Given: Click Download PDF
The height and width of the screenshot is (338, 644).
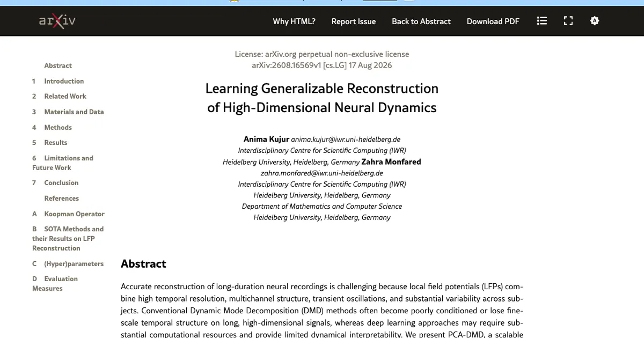Looking at the screenshot, I should pos(493,21).
